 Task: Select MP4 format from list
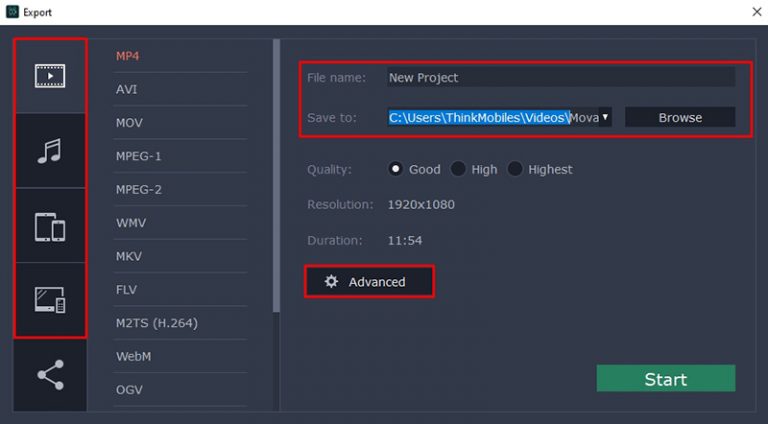coord(128,56)
